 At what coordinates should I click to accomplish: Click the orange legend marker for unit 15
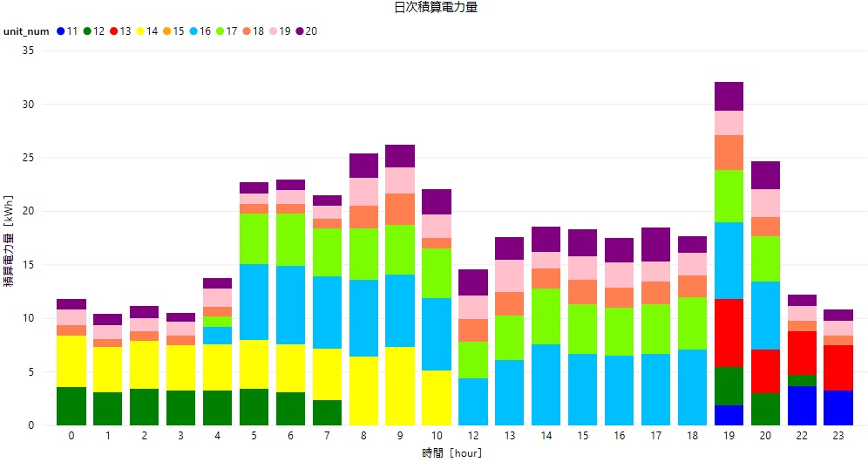(x=167, y=31)
